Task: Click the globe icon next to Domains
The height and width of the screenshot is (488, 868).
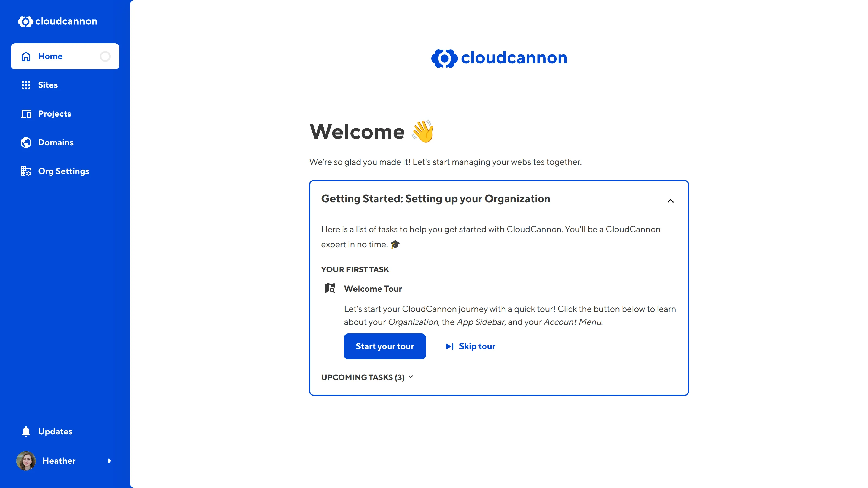Action: (25, 142)
